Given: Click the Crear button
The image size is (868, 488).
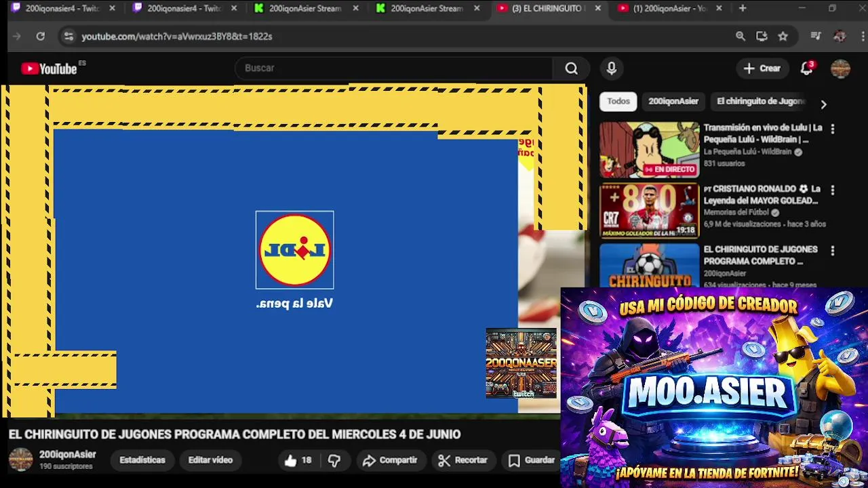Looking at the screenshot, I should [762, 68].
